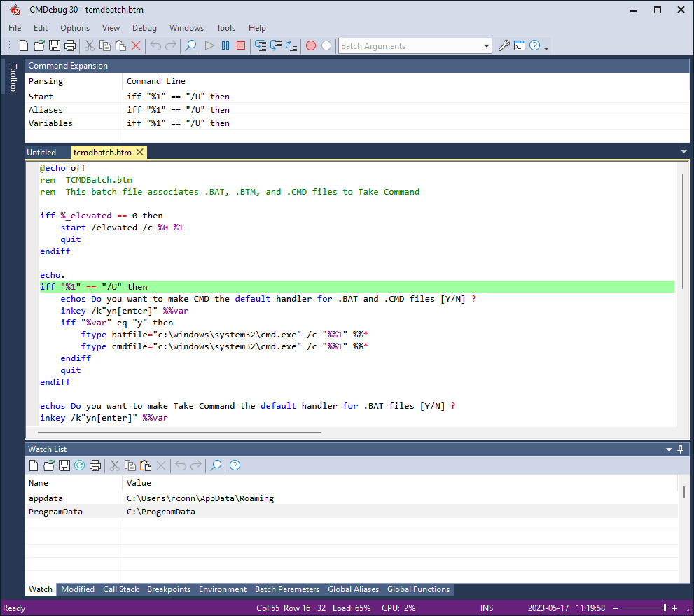Stop debugging with the red square

point(241,45)
